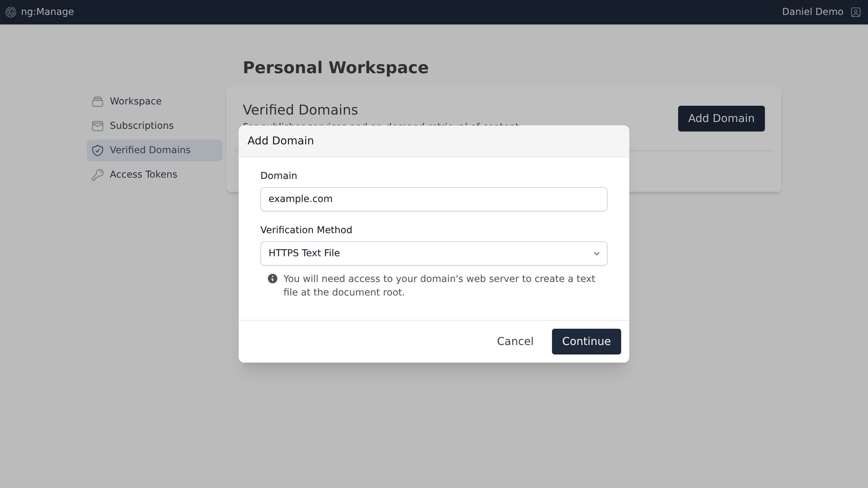Click the Workspace sidebar icon
Image resolution: width=868 pixels, height=488 pixels.
[98, 101]
